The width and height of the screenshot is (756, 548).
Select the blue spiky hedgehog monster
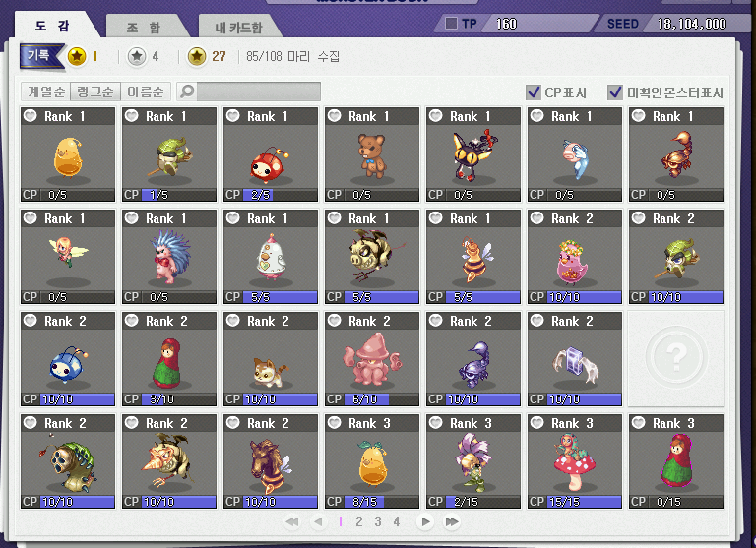169,257
